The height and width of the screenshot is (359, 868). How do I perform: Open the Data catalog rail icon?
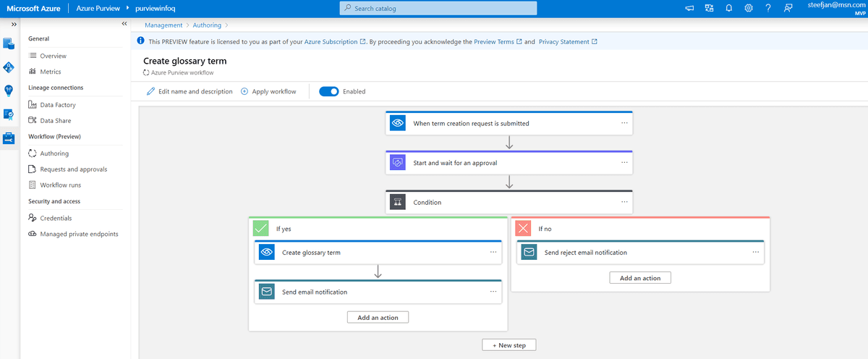9,43
